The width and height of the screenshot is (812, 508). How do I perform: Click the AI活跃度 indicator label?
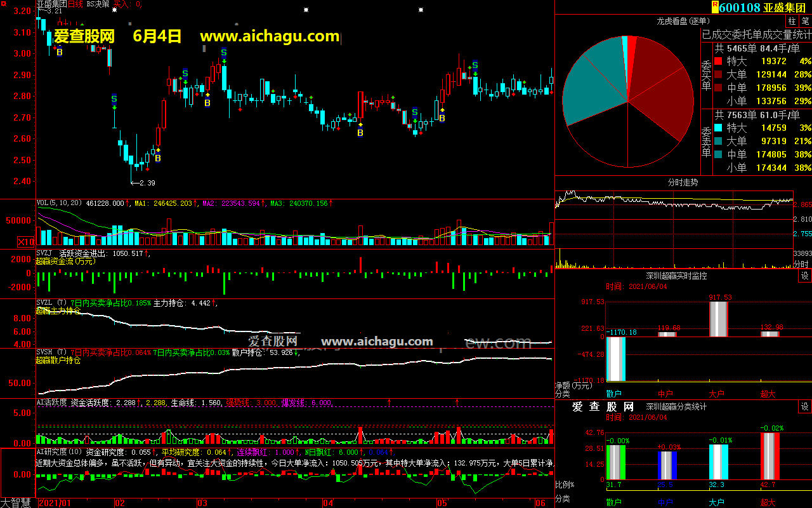coord(51,402)
